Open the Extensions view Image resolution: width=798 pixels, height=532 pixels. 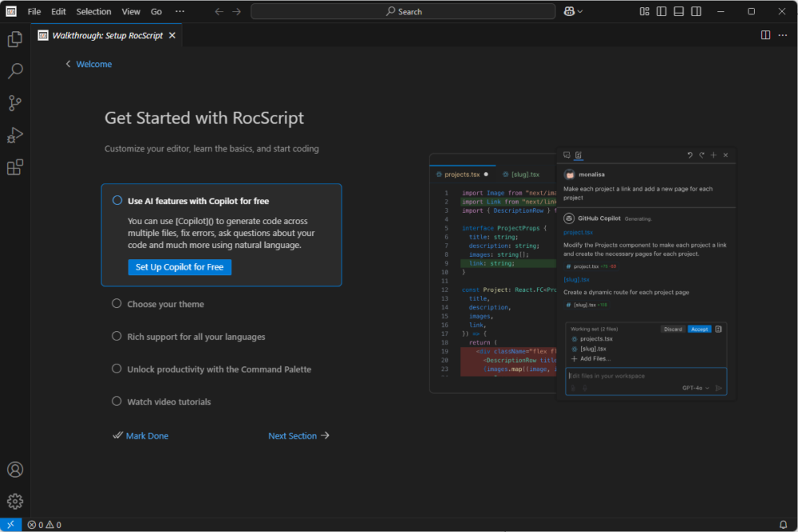point(14,167)
